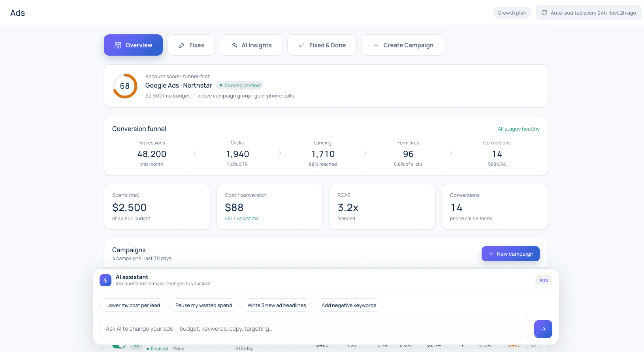Focus the Ask AI to change your ads field
The image size is (644, 352).
[315, 329]
